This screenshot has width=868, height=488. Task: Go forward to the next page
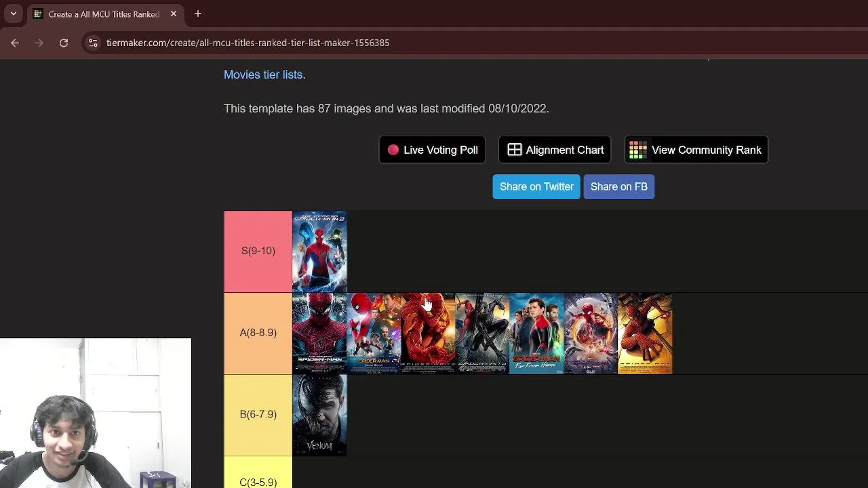[x=39, y=43]
